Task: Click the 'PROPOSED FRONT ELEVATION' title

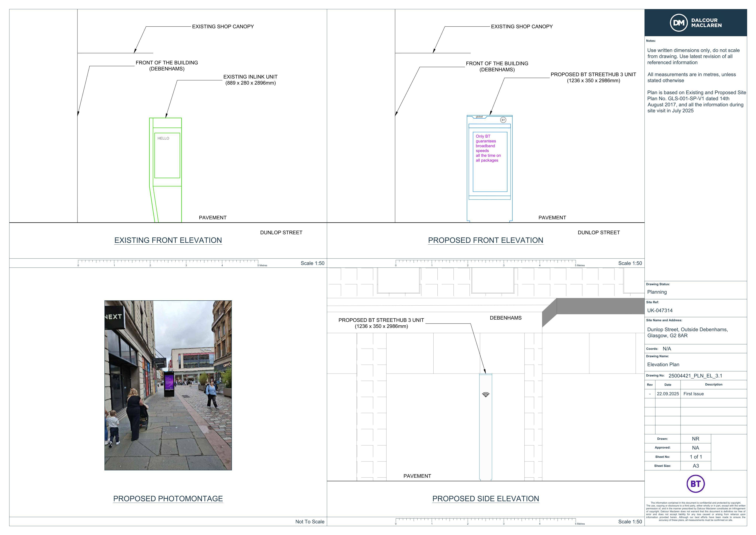Action: (x=486, y=240)
